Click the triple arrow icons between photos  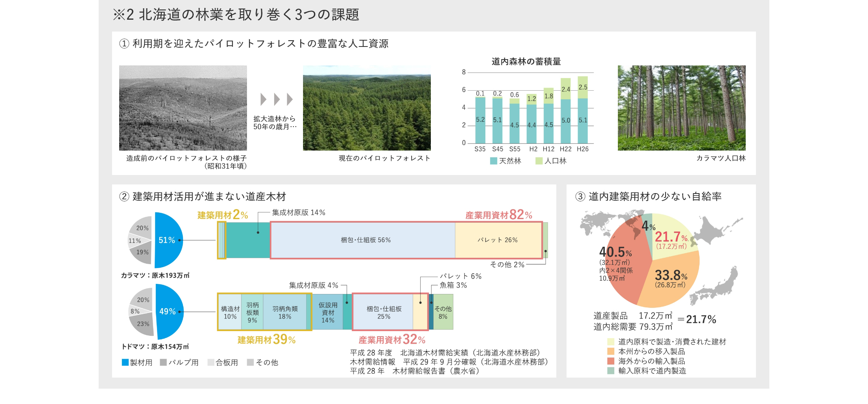pyautogui.click(x=277, y=99)
